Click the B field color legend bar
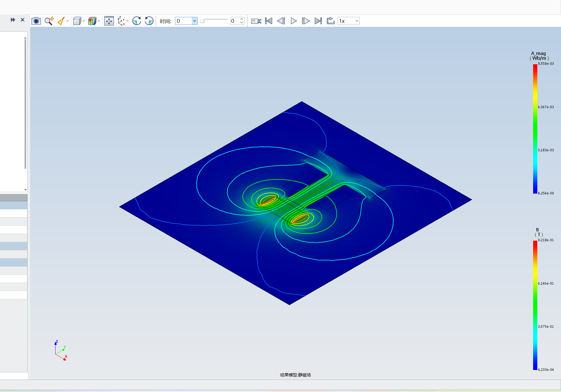The image size is (561, 392). [535, 305]
